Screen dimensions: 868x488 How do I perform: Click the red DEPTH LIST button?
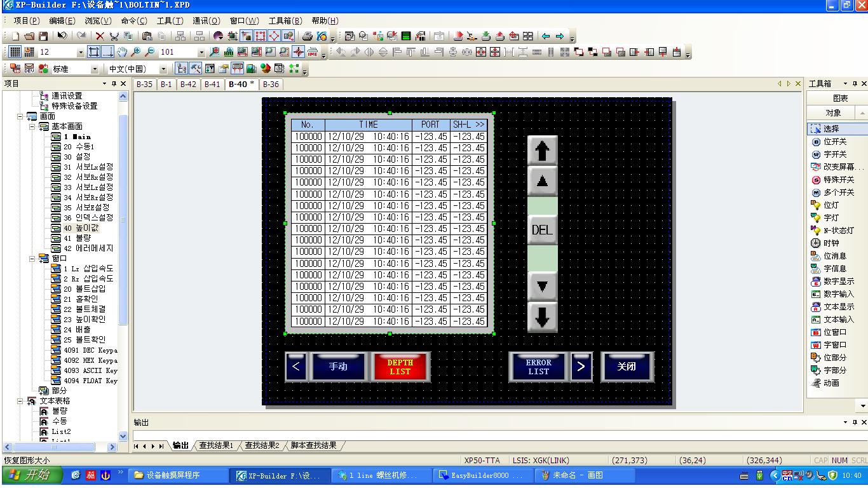400,367
